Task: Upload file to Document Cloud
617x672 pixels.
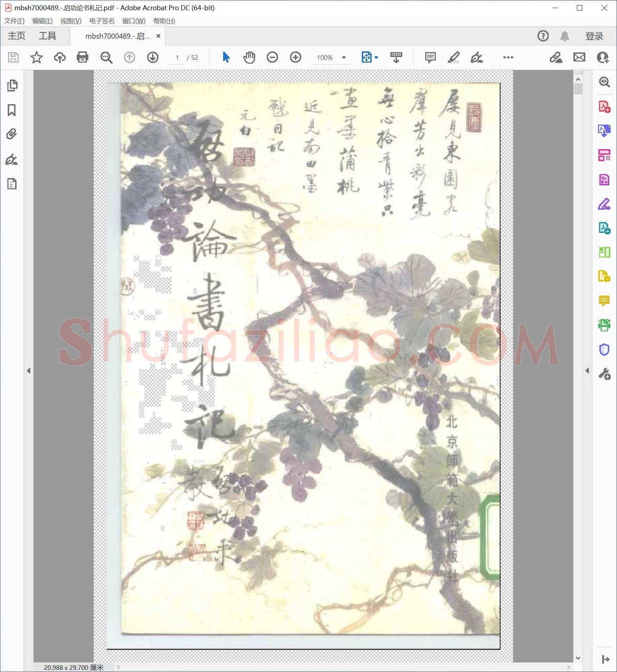Action: 59,57
